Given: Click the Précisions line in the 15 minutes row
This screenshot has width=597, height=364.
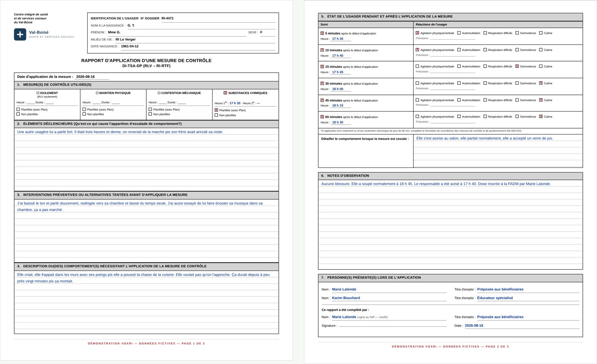Looking at the screenshot, I should tap(453, 72).
